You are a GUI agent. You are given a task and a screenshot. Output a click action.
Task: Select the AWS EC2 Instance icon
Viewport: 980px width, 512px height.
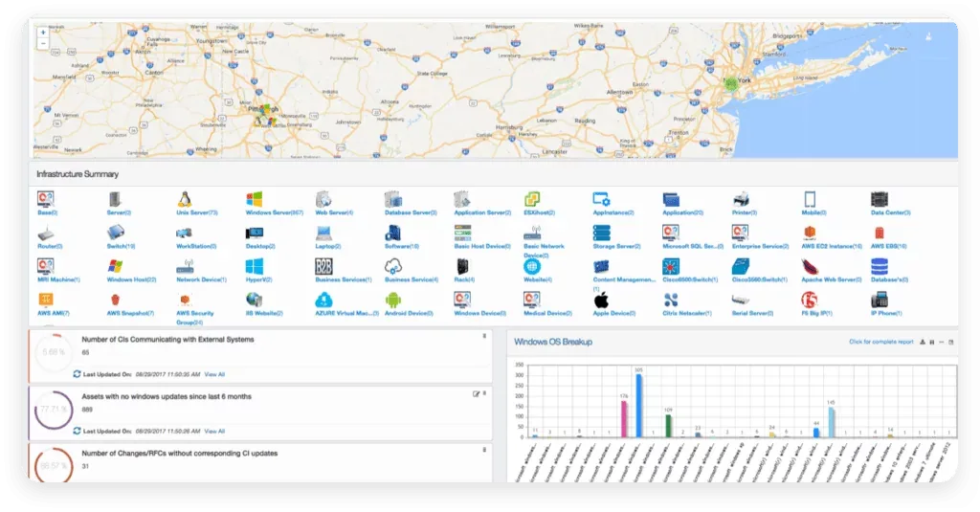810,234
